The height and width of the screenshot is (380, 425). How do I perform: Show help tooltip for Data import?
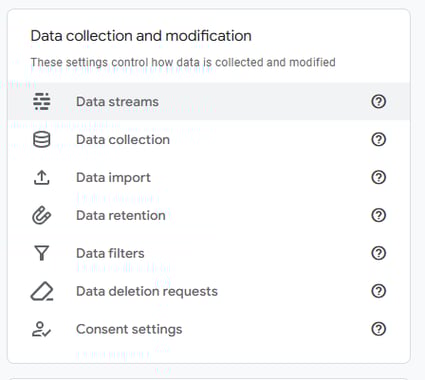click(x=378, y=177)
